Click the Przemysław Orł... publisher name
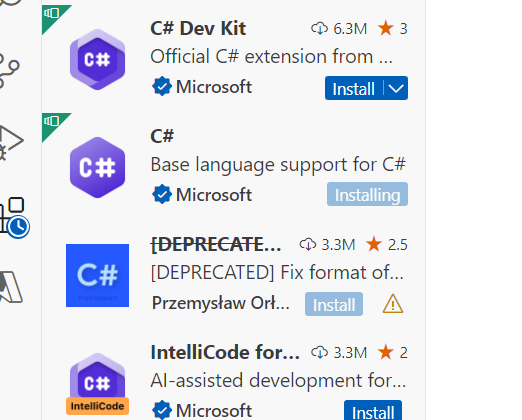Screen dimensions: 522x420 point(221,303)
